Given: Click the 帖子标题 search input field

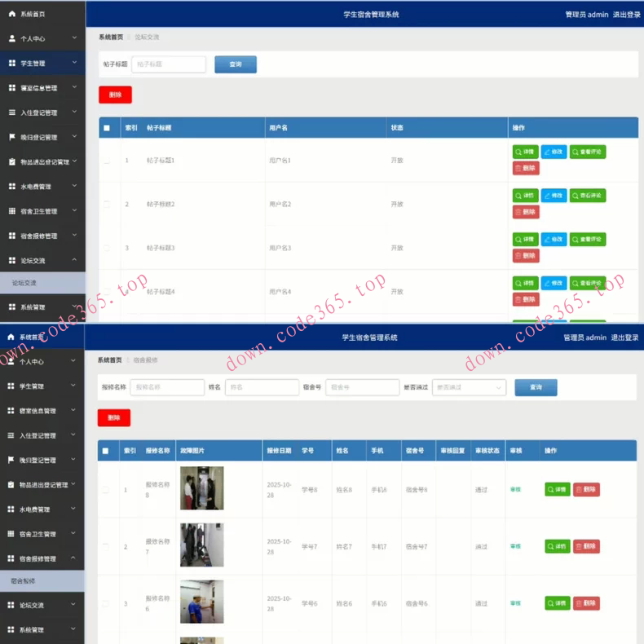Looking at the screenshot, I should point(169,64).
